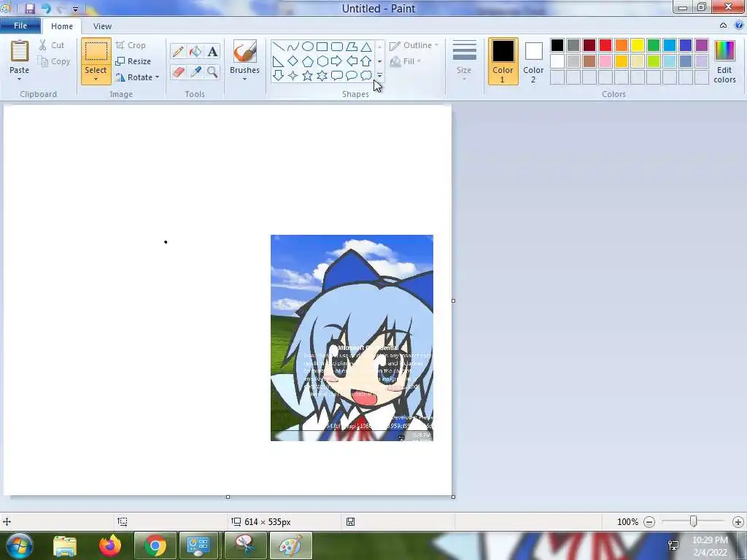Pick the Right arrow shape
Image resolution: width=747 pixels, height=560 pixels.
tap(337, 61)
